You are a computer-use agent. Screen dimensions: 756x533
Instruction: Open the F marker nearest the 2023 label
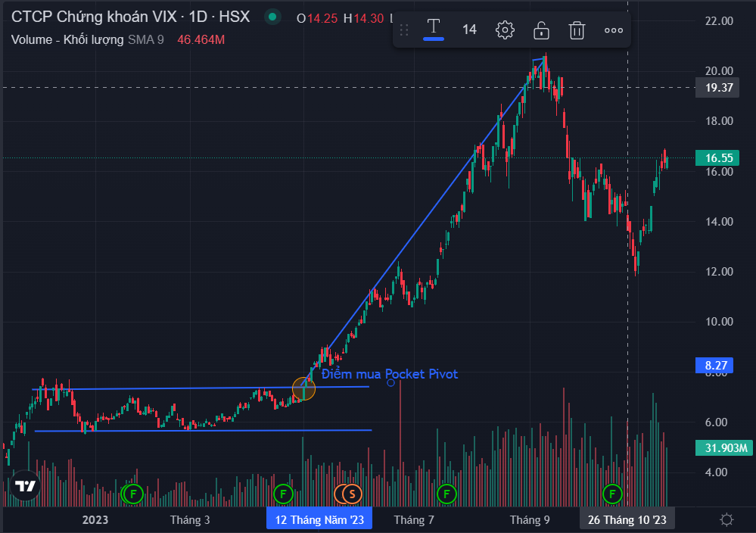tap(133, 494)
